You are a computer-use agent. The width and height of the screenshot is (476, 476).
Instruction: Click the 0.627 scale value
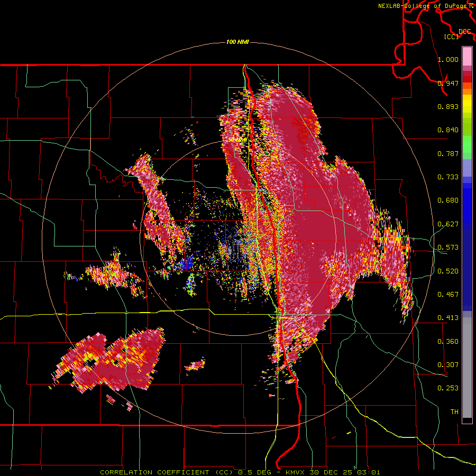(x=448, y=224)
